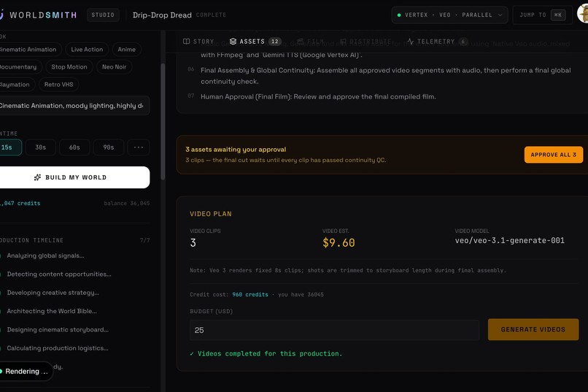Click the Budget USD input field

(334, 330)
